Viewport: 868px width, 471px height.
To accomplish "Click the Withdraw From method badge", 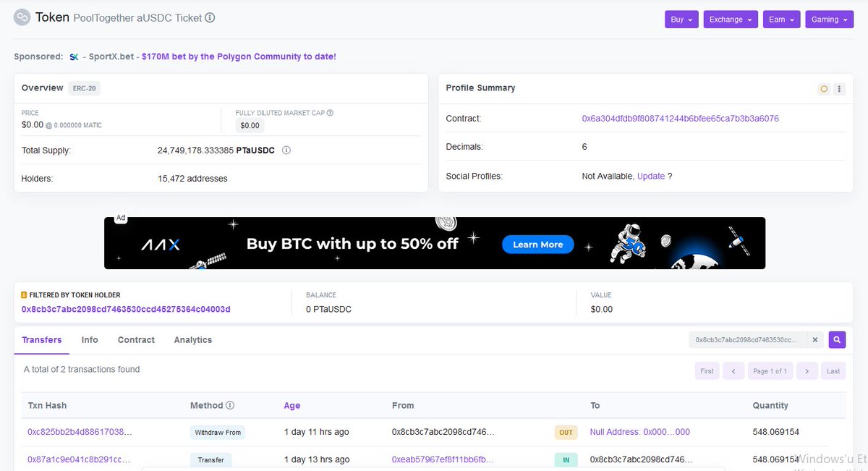I will (x=218, y=433).
